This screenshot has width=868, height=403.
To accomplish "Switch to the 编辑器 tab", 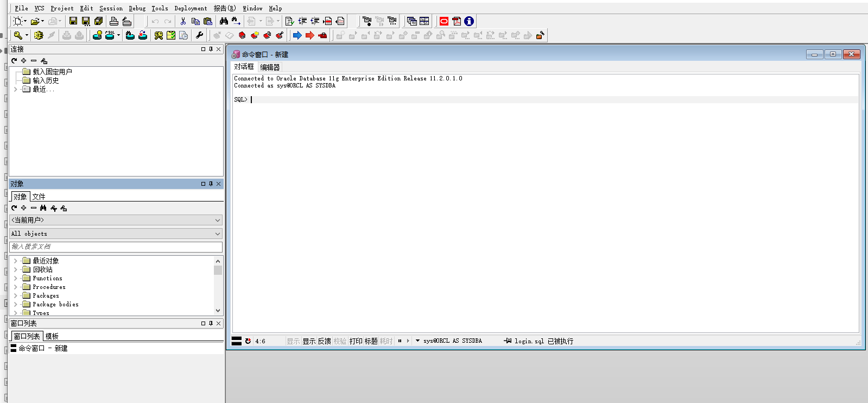I will coord(270,67).
